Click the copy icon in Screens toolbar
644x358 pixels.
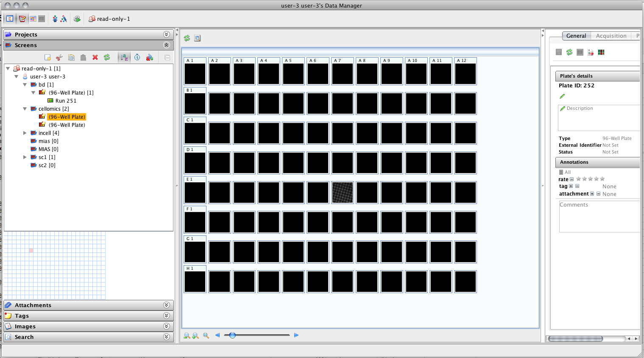[71, 57]
